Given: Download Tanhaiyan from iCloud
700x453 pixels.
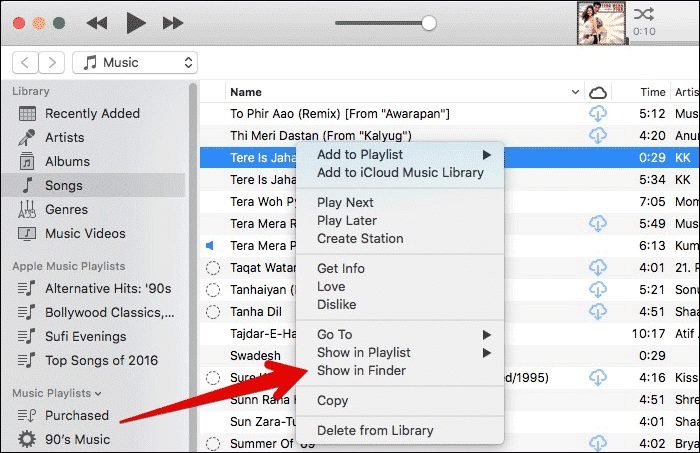Looking at the screenshot, I should [x=598, y=289].
